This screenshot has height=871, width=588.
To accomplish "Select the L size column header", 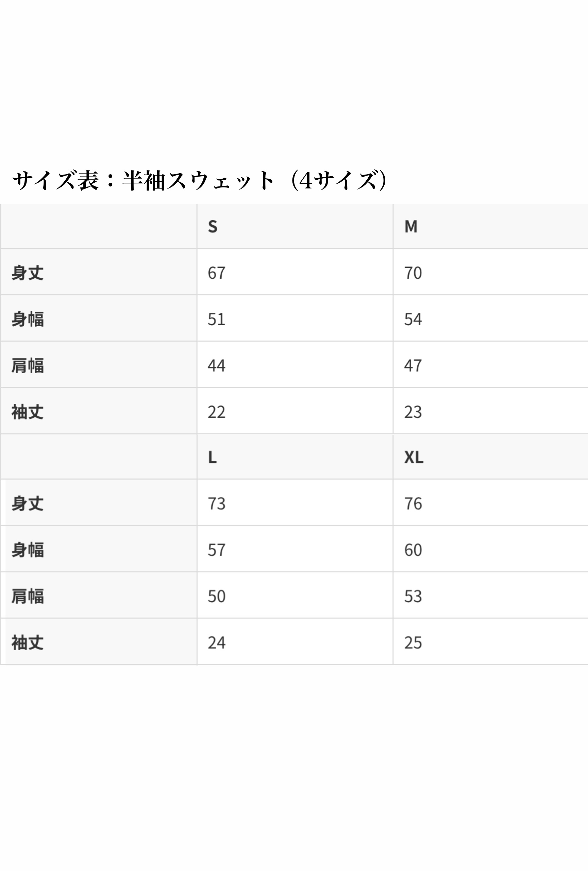I will pos(212,457).
